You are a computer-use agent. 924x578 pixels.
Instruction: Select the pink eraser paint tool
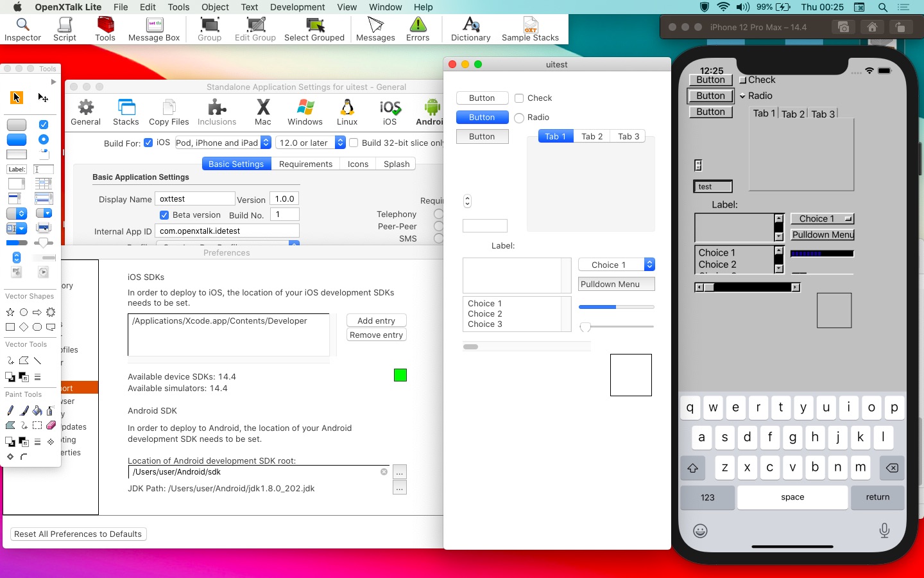pyautogui.click(x=51, y=425)
